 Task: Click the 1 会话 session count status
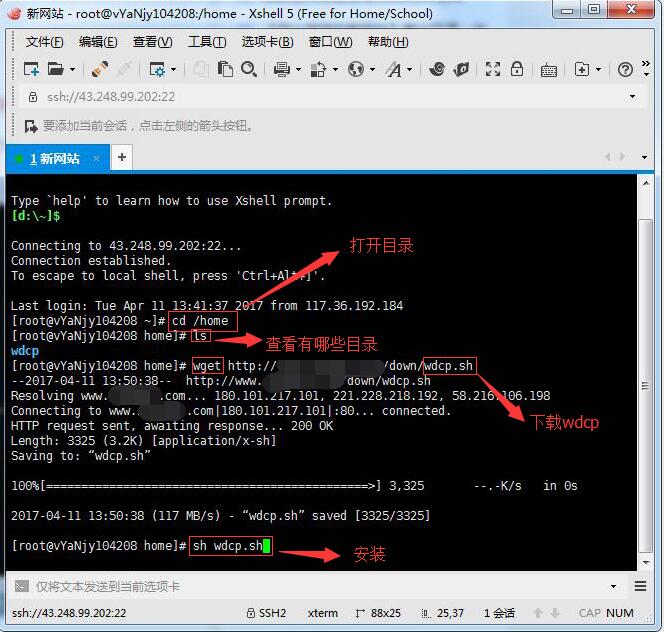[499, 613]
